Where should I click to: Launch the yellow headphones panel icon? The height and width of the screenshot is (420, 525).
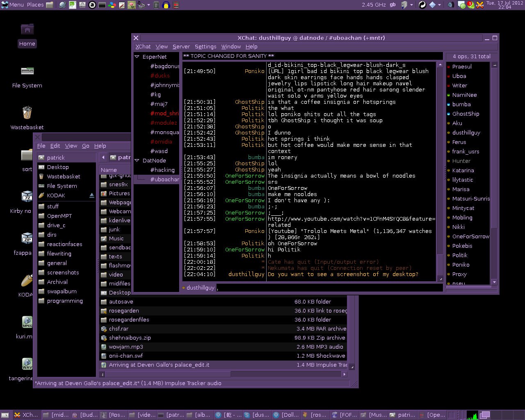[x=166, y=5]
